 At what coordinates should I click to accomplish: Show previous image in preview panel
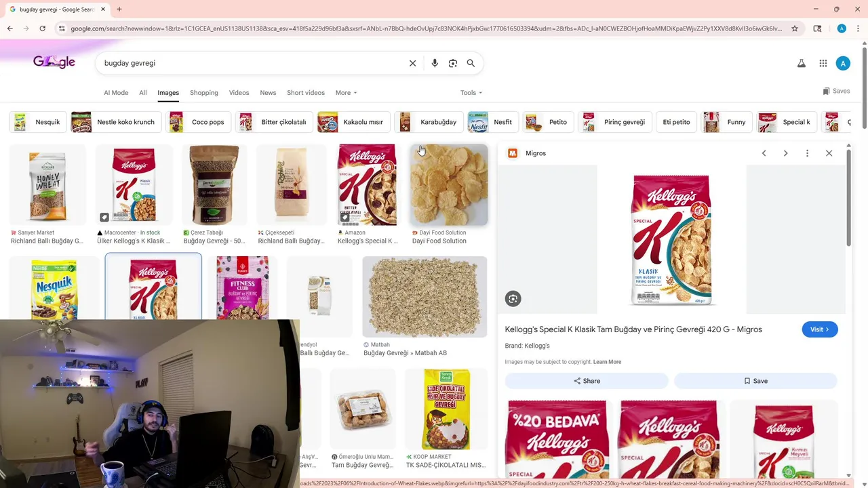point(764,153)
